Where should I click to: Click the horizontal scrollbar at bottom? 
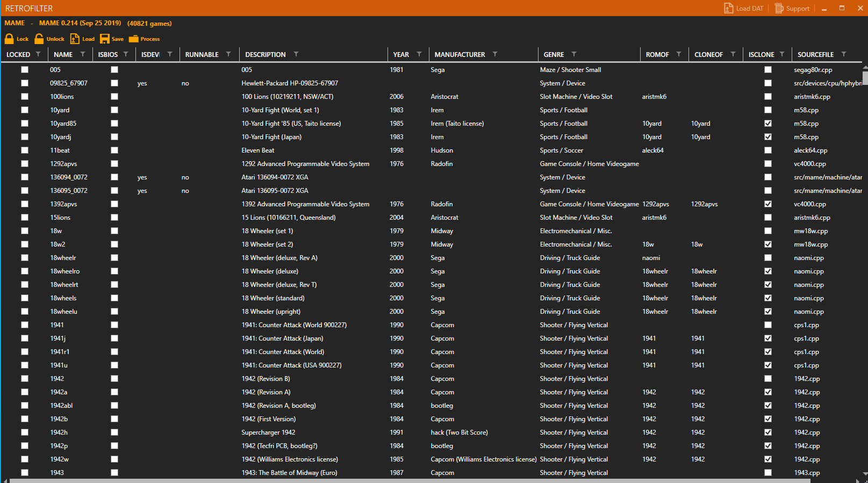tap(410, 480)
